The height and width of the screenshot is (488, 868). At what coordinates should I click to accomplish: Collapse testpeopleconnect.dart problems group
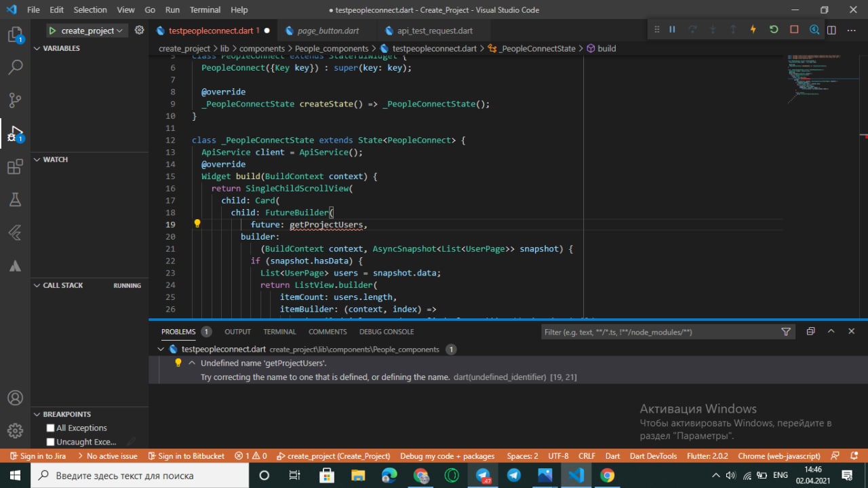click(161, 350)
